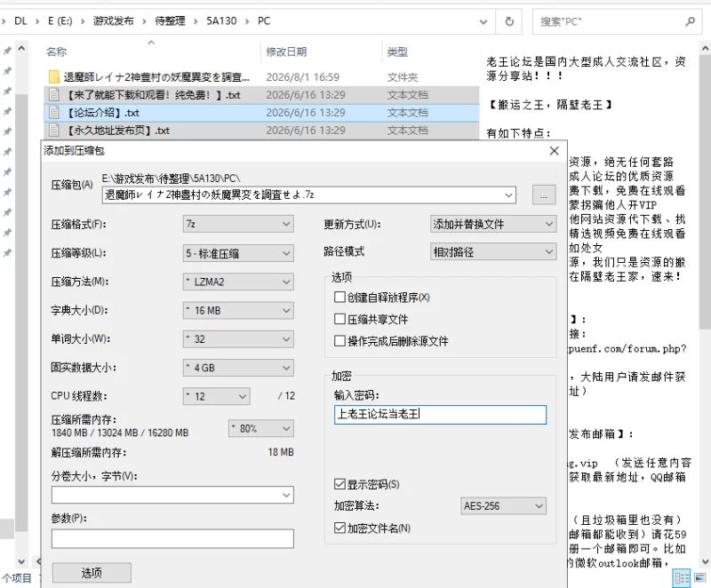Click the search magnifier icon
Screen dimensions: 711x588
pyautogui.click(x=691, y=21)
